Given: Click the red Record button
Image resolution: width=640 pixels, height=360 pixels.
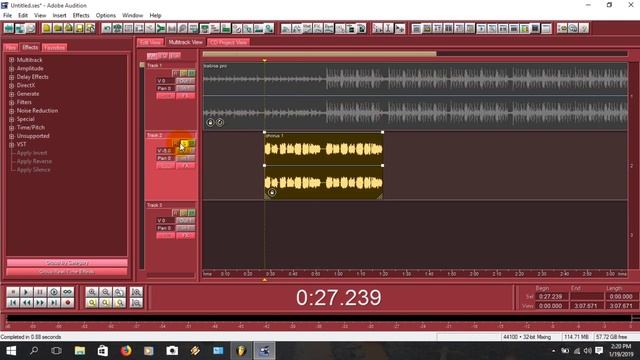Looking at the screenshot, I should (x=68, y=302).
